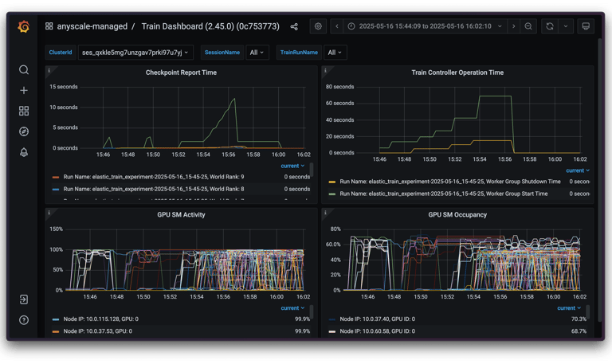Viewport: 612px width, 364px height.
Task: Open GPU SM Activity panel title menu
Action: click(181, 214)
